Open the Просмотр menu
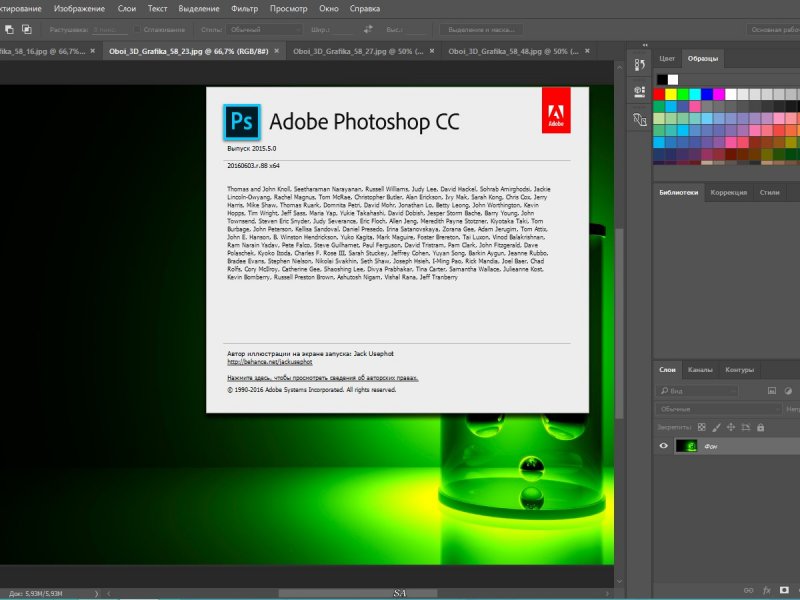 coord(288,9)
